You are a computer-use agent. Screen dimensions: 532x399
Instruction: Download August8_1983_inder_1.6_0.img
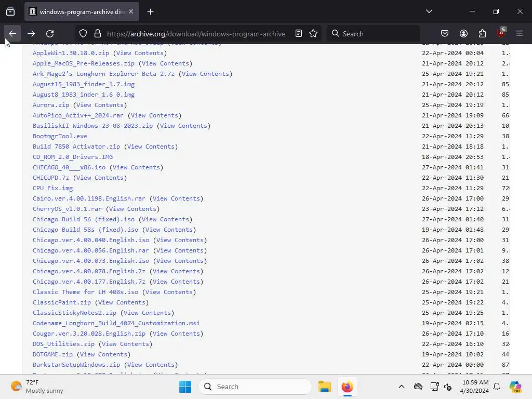coord(84,95)
